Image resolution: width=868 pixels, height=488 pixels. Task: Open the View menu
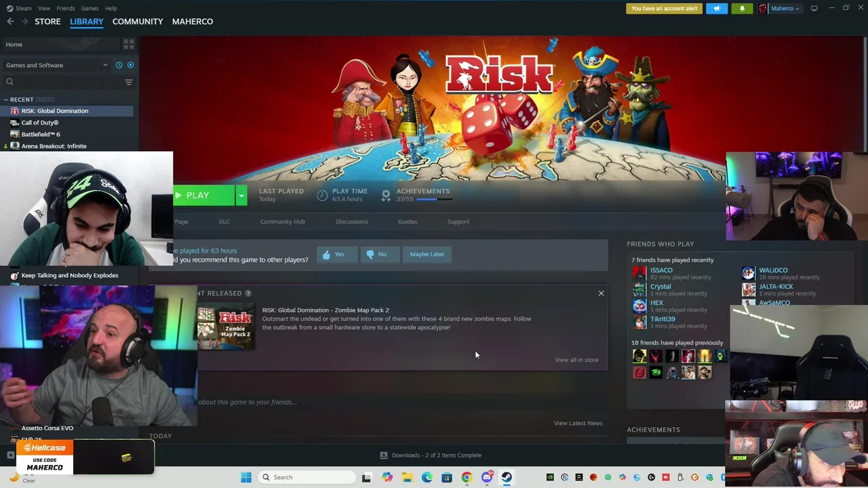[44, 8]
